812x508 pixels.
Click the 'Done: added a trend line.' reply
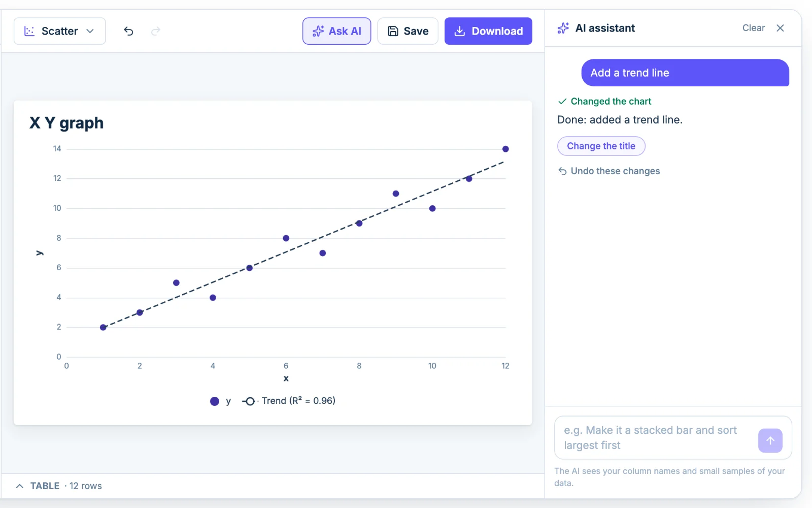coord(620,120)
